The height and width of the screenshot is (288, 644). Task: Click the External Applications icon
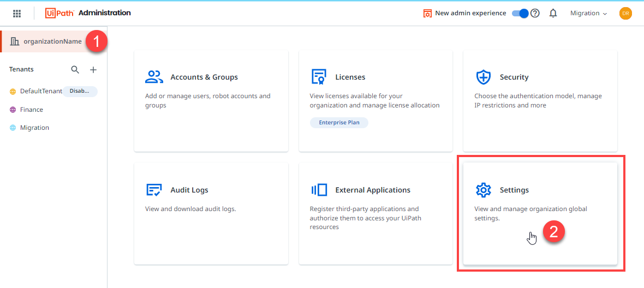(x=319, y=190)
